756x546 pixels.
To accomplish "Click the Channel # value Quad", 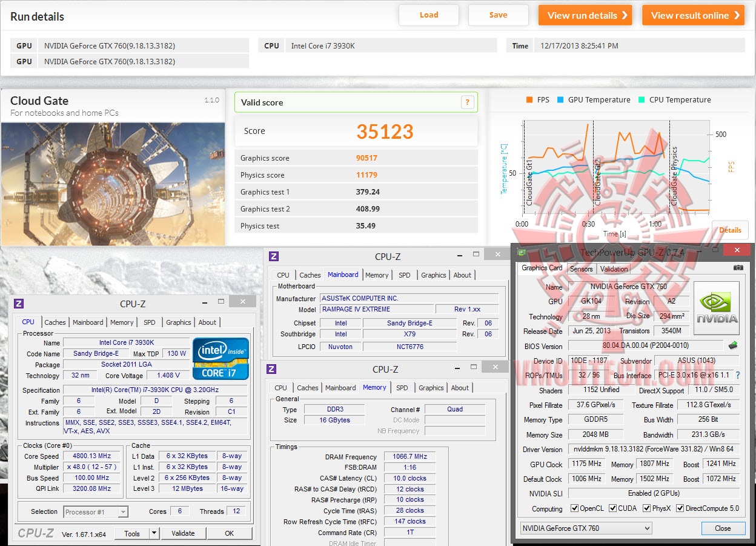I will coord(455,409).
